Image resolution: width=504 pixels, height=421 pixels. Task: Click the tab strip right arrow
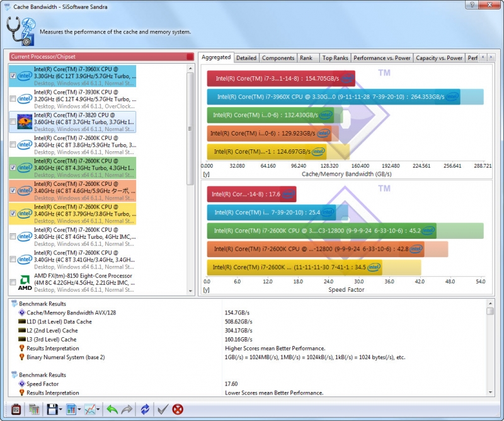(491, 57)
